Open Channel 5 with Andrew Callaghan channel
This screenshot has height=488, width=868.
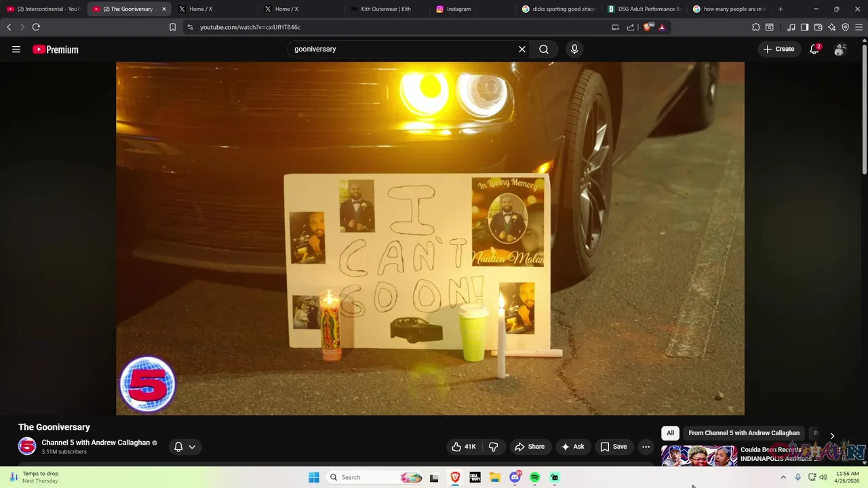click(x=96, y=443)
